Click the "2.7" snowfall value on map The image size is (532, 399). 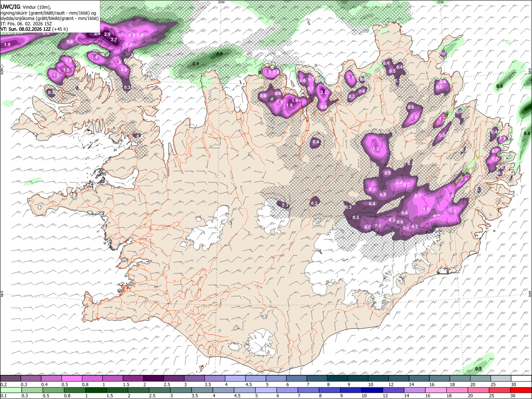(x=114, y=40)
